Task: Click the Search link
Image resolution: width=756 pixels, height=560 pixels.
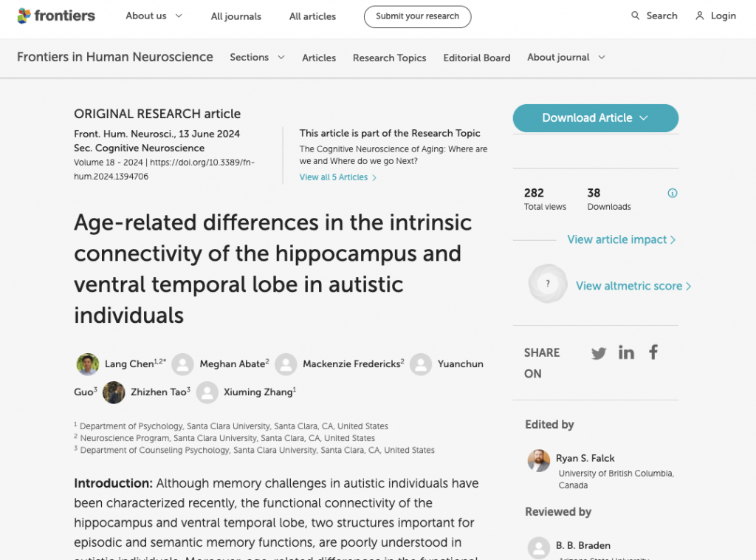Action: tap(661, 16)
